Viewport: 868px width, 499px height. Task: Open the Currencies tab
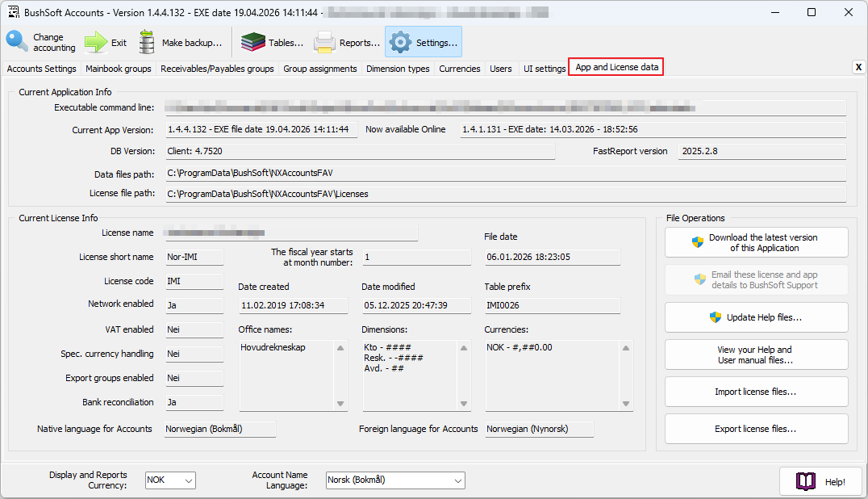coord(460,69)
